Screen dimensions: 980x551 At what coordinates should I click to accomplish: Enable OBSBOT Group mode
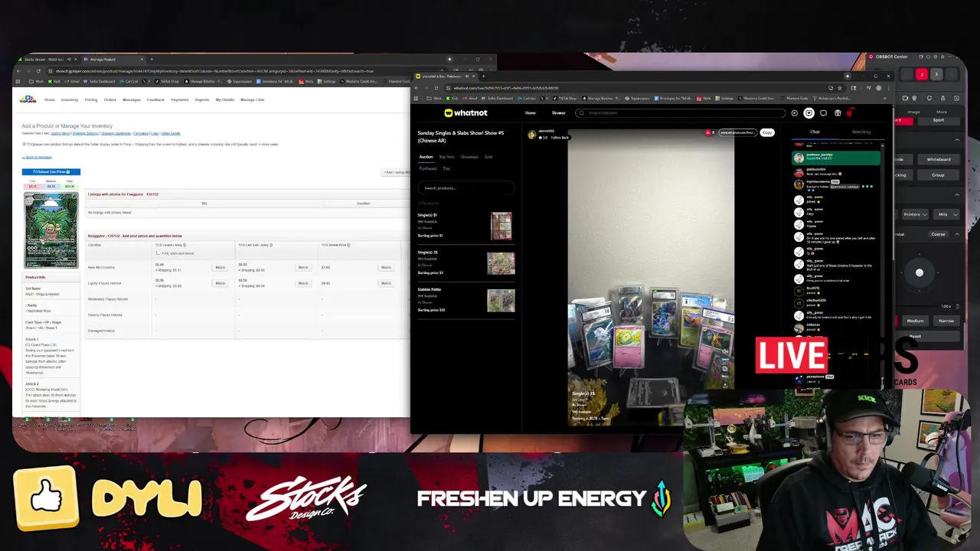[x=938, y=174]
